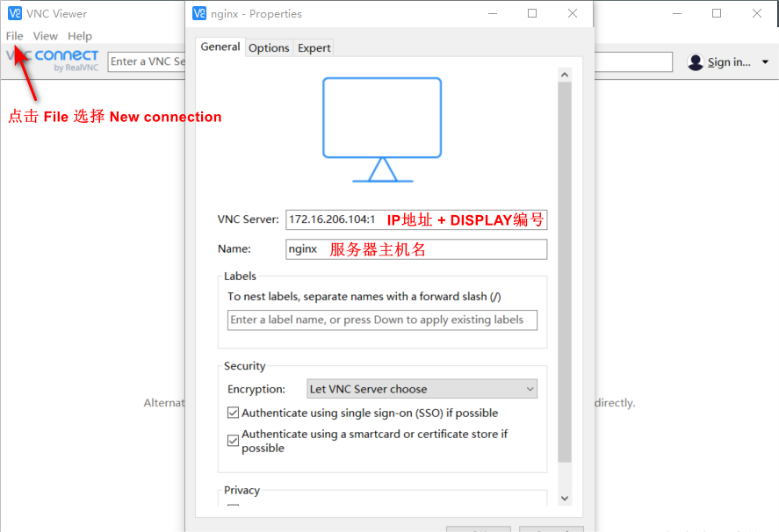The image size is (779, 532).
Task: Click the VNC Server address field
Action: [x=416, y=219]
